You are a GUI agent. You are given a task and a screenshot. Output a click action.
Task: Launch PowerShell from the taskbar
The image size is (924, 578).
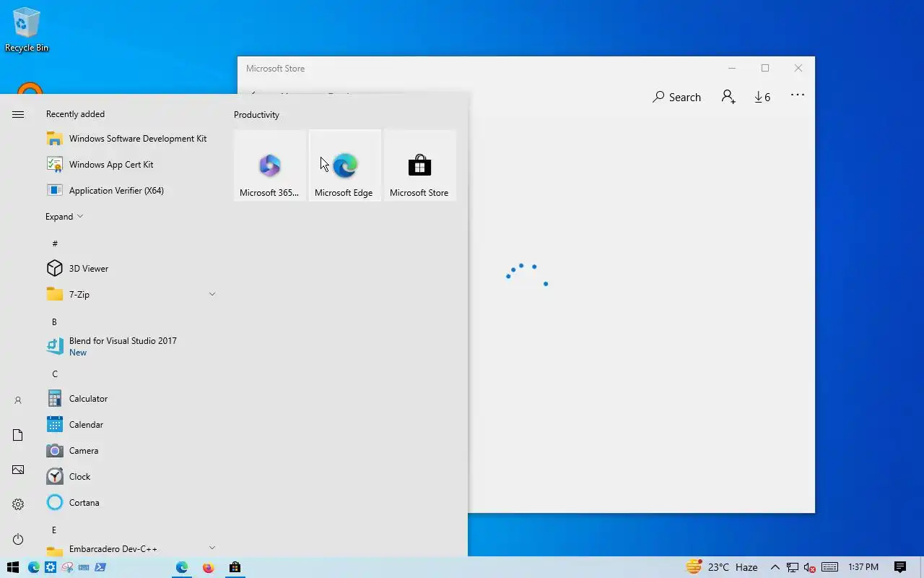tap(100, 567)
